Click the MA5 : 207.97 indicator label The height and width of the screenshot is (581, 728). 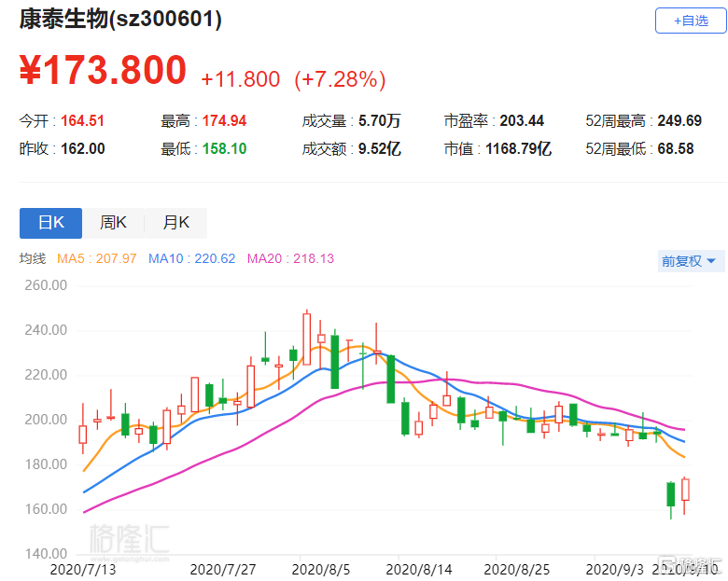tap(96, 258)
